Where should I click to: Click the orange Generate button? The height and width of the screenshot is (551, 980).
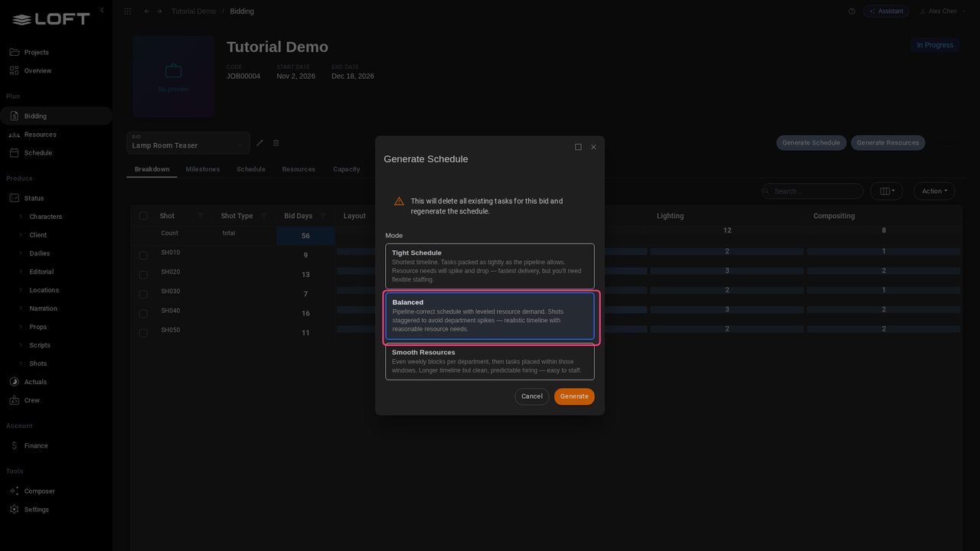click(x=574, y=396)
